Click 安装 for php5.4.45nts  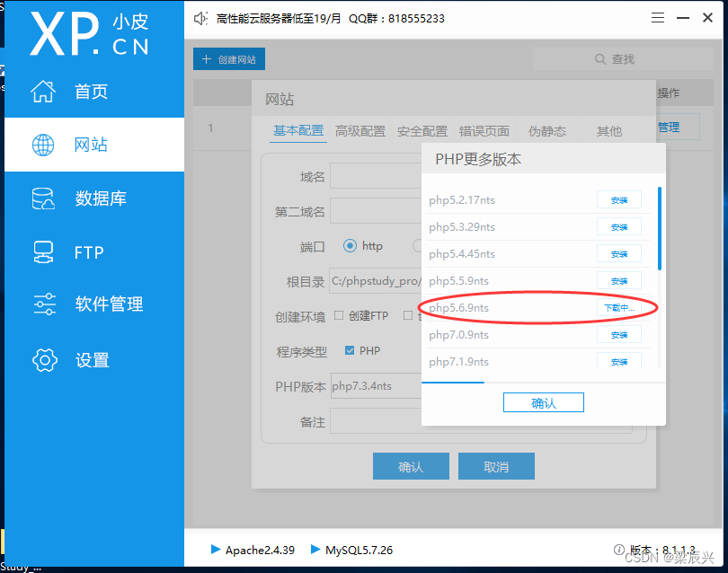[x=619, y=254]
